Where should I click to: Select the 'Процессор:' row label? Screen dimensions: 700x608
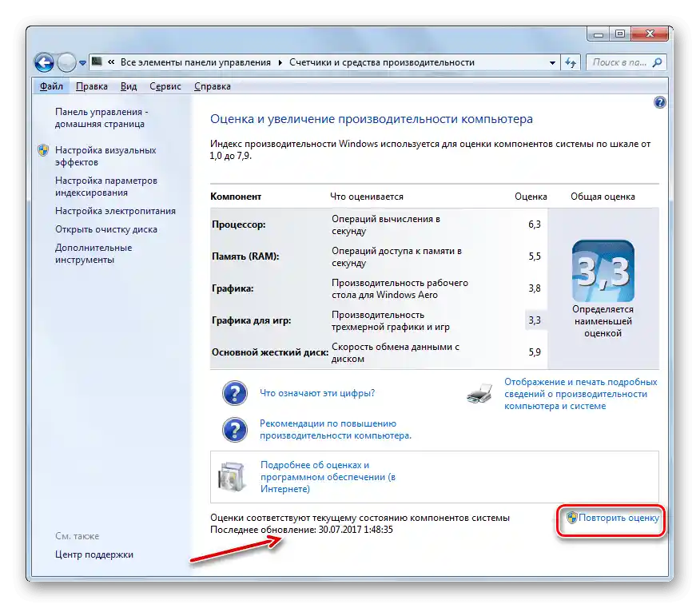[238, 225]
